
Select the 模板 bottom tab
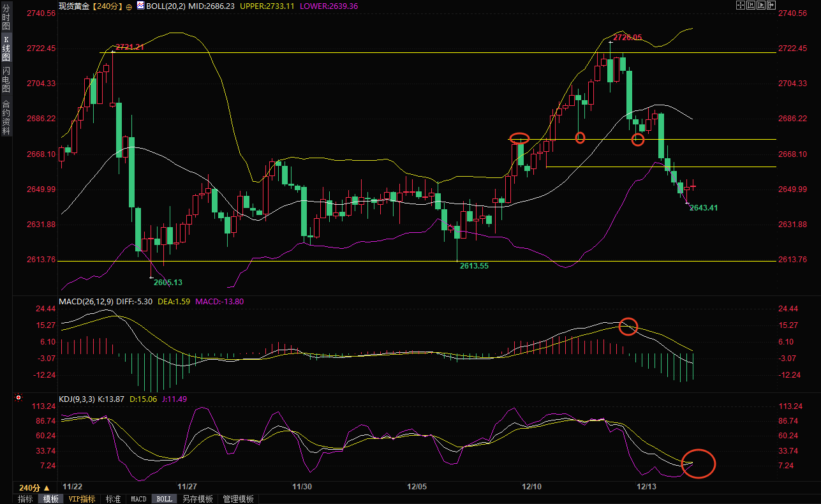pos(50,499)
